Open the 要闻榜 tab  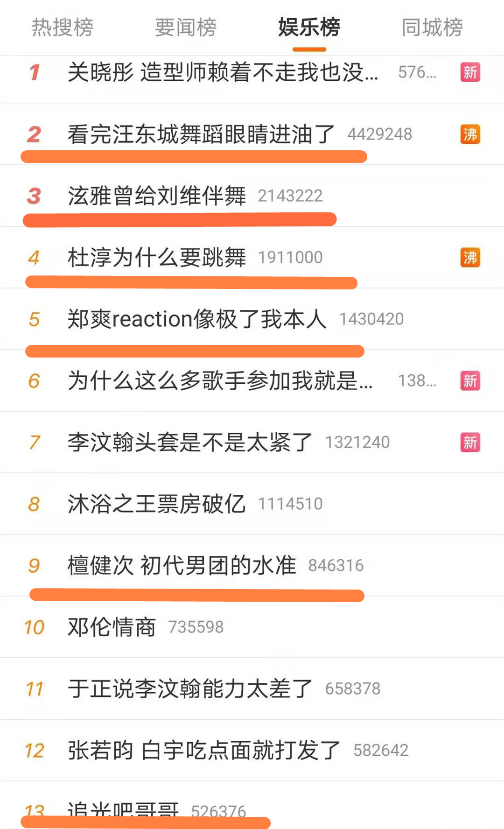186,27
